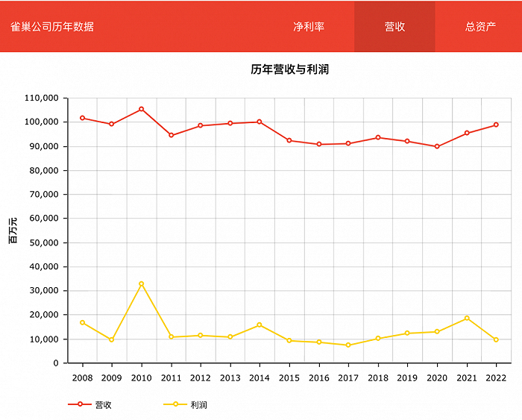
Task: Click the 2010 profit peak data point
Action: pos(142,283)
